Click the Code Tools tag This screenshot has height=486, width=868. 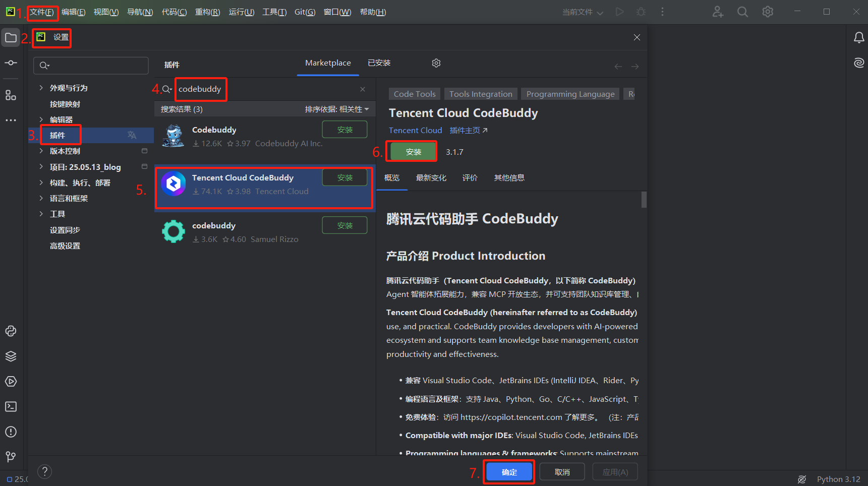coord(415,94)
